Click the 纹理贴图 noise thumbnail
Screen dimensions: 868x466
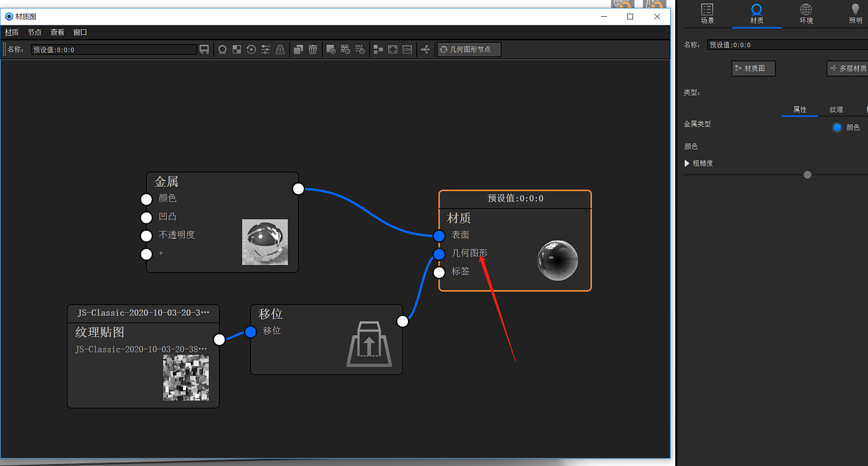[186, 378]
